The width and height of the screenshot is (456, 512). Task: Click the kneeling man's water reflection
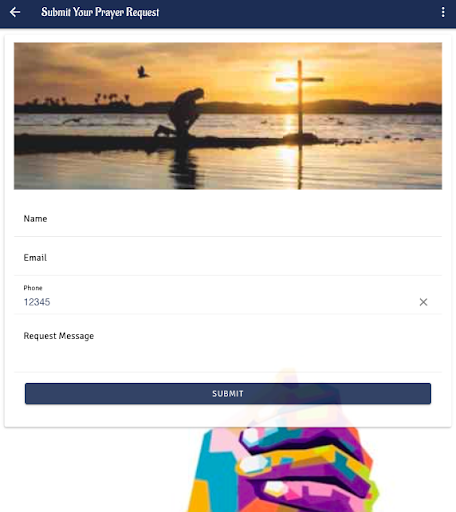(x=183, y=168)
